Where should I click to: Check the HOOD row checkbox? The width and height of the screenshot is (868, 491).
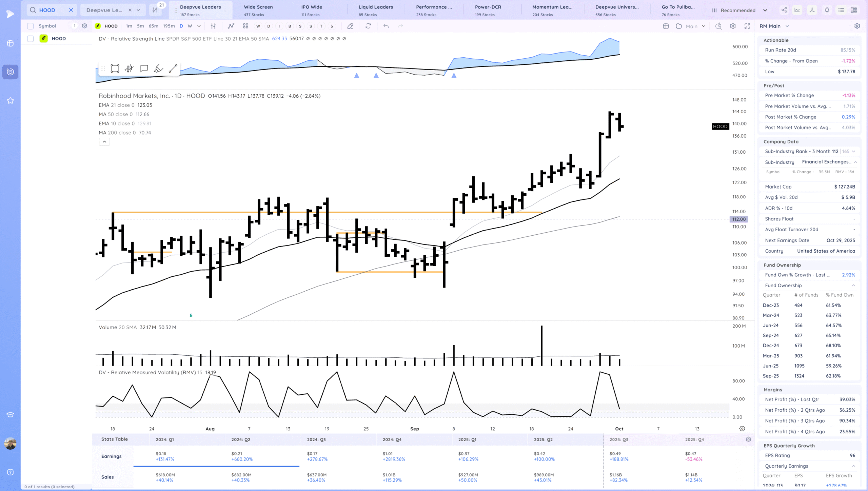pos(31,39)
